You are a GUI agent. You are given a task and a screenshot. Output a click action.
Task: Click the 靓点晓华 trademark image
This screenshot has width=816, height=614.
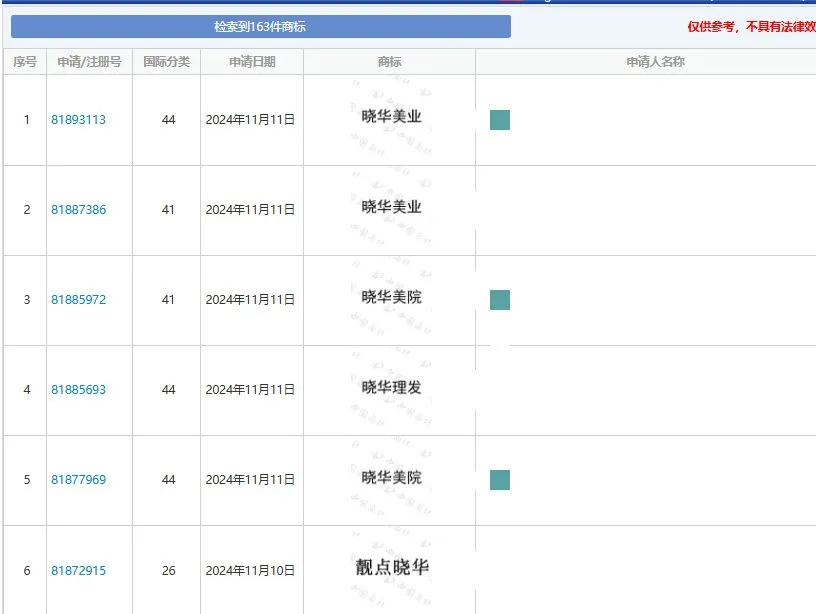(x=391, y=567)
